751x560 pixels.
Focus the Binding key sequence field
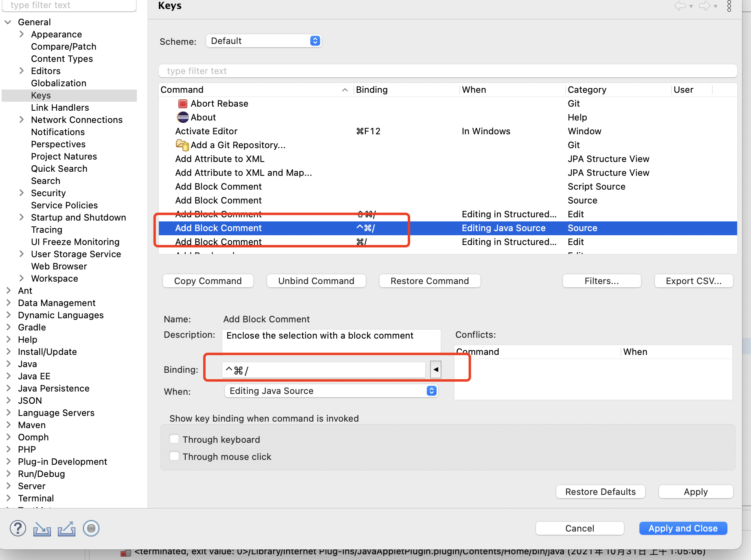click(324, 370)
